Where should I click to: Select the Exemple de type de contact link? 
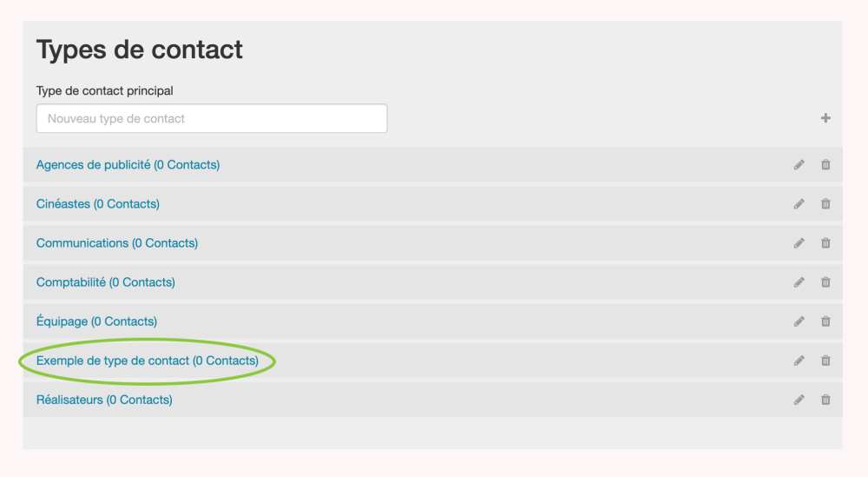pos(147,361)
